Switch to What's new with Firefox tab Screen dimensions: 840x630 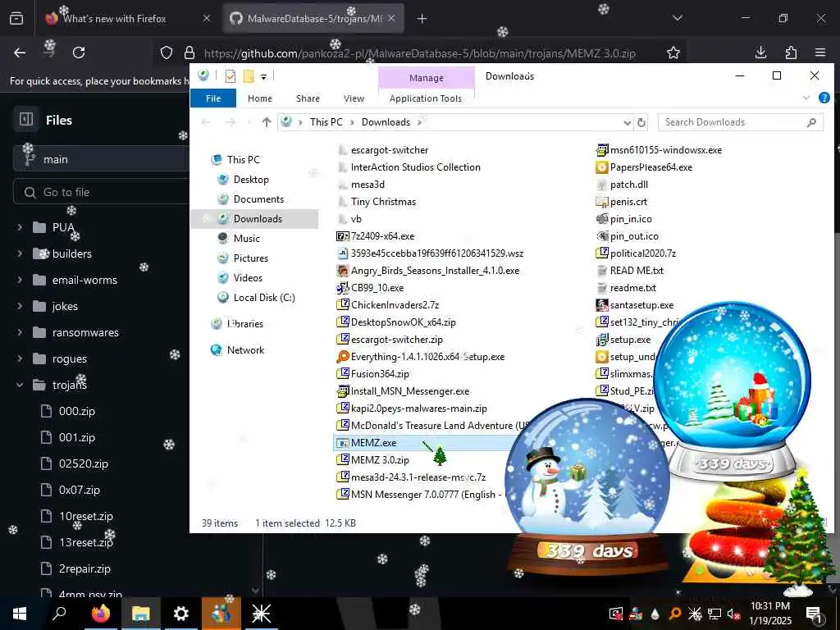(x=113, y=19)
